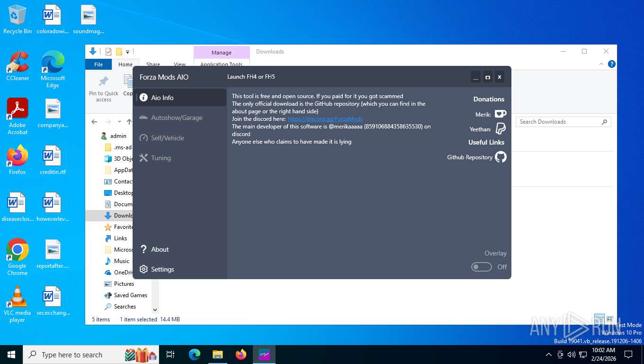This screenshot has width=644, height=364.
Task: Collapse the Explorer ribbon chevron
Action: coord(602,64)
